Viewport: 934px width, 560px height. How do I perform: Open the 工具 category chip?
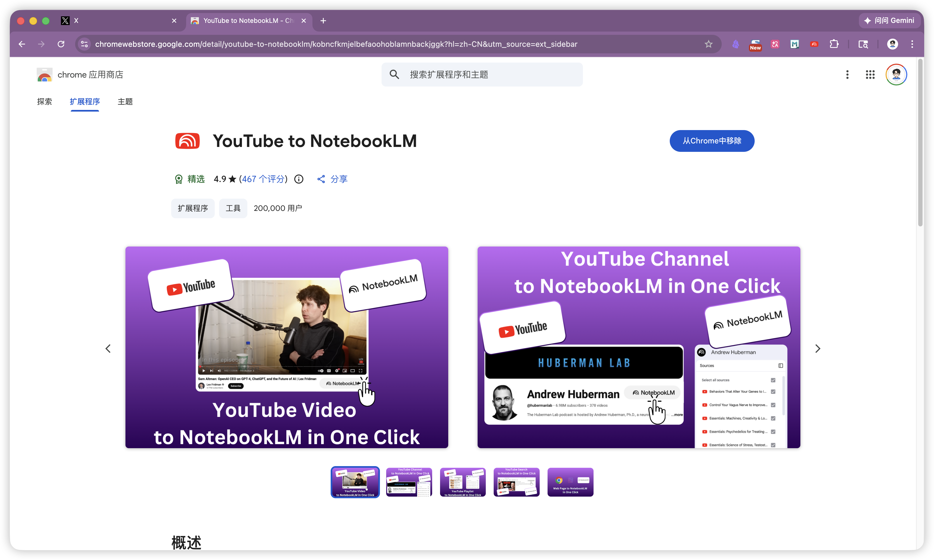click(x=233, y=208)
